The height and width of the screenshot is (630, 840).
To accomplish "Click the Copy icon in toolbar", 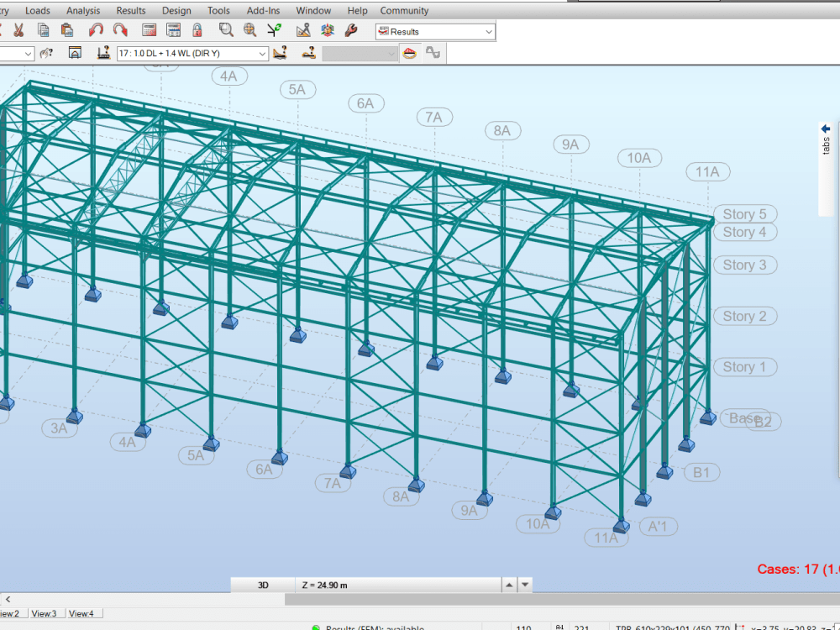I will [x=43, y=30].
